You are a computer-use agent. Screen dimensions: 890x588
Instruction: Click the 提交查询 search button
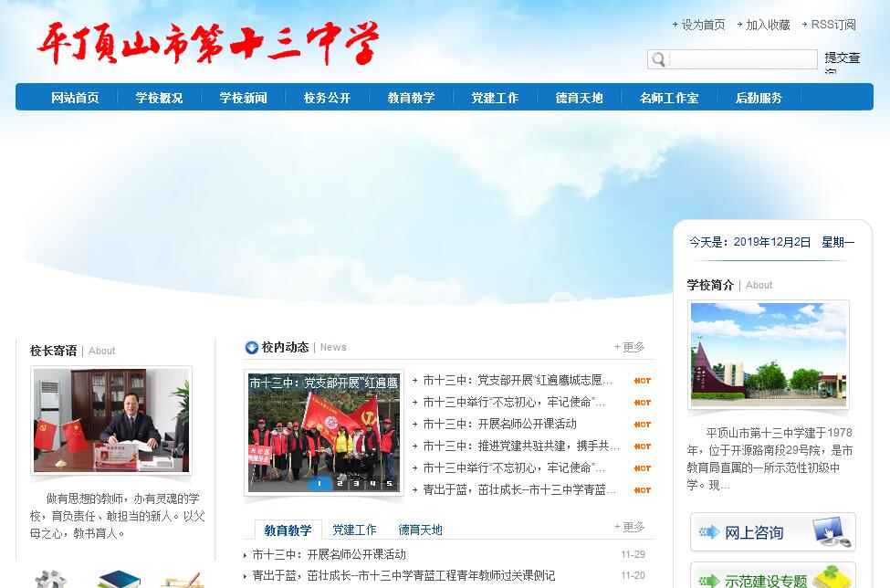pyautogui.click(x=842, y=58)
